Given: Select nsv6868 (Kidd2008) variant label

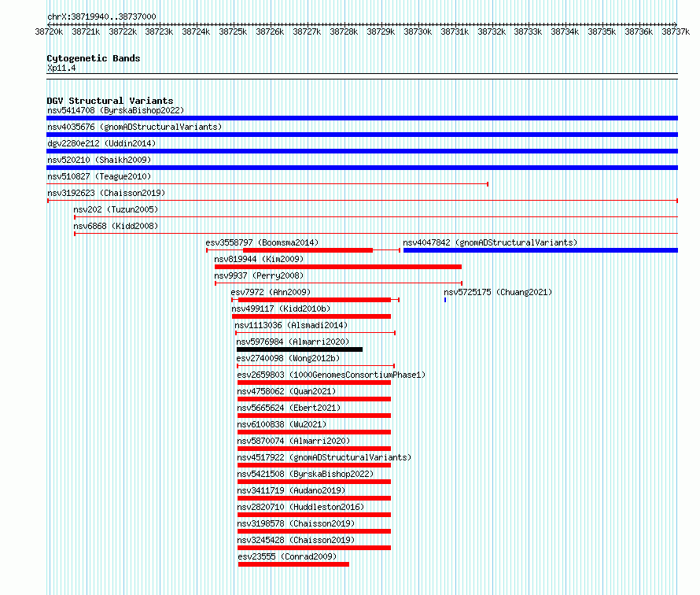Looking at the screenshot, I should (116, 226).
